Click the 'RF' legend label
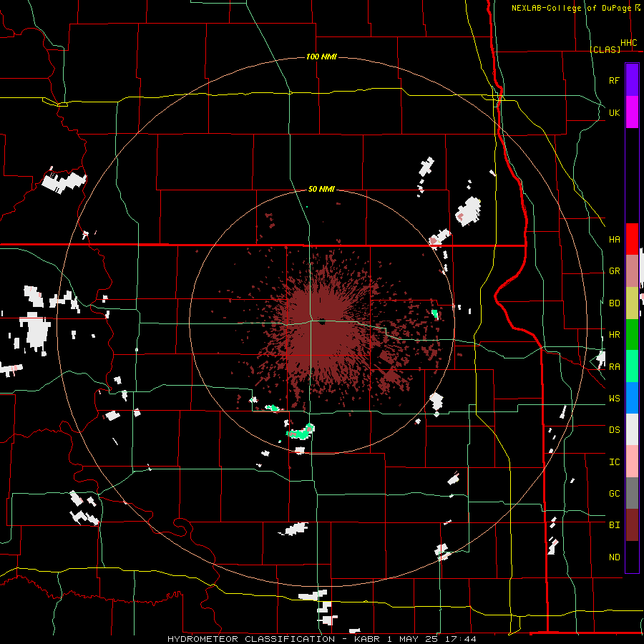The width and height of the screenshot is (644, 644). pos(614,80)
